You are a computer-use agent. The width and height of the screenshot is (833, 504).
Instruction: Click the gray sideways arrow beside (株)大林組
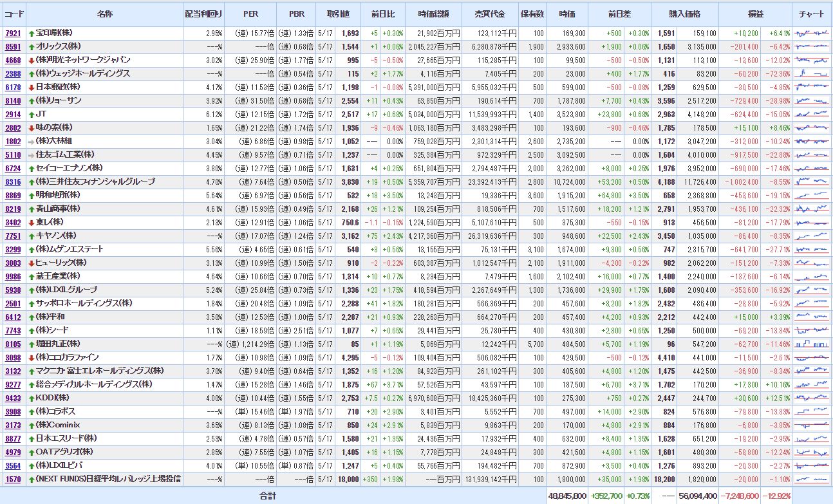point(32,141)
